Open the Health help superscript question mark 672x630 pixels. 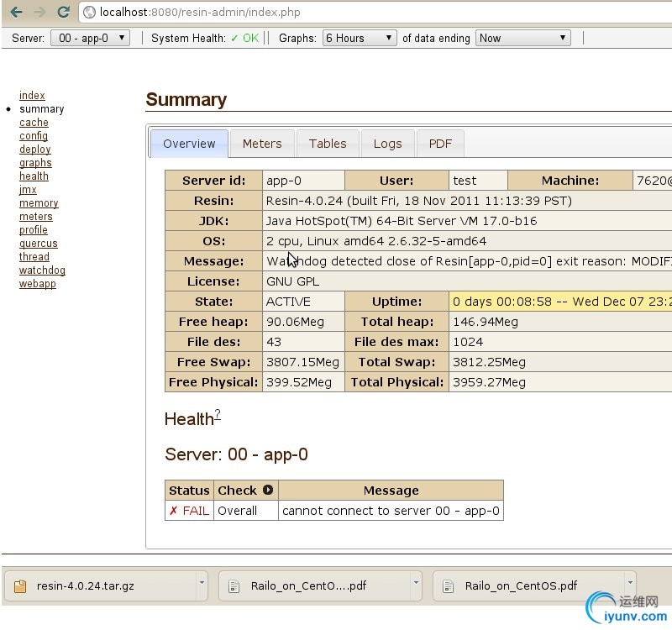click(218, 414)
